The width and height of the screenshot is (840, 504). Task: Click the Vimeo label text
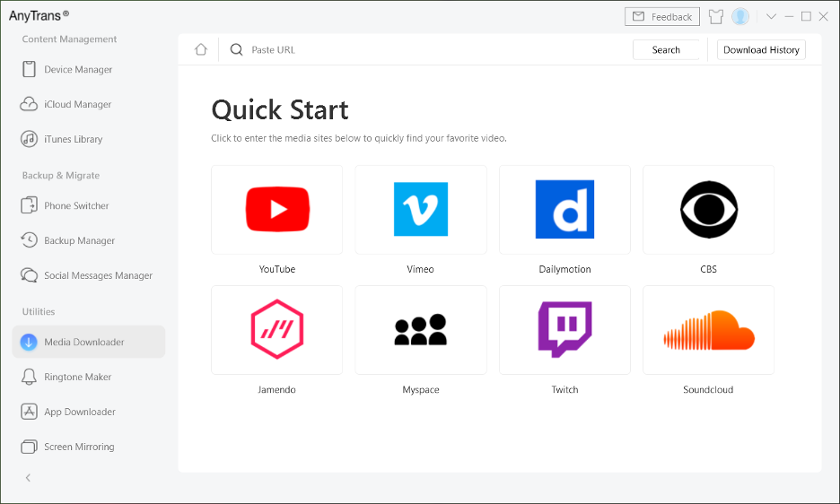click(x=421, y=269)
